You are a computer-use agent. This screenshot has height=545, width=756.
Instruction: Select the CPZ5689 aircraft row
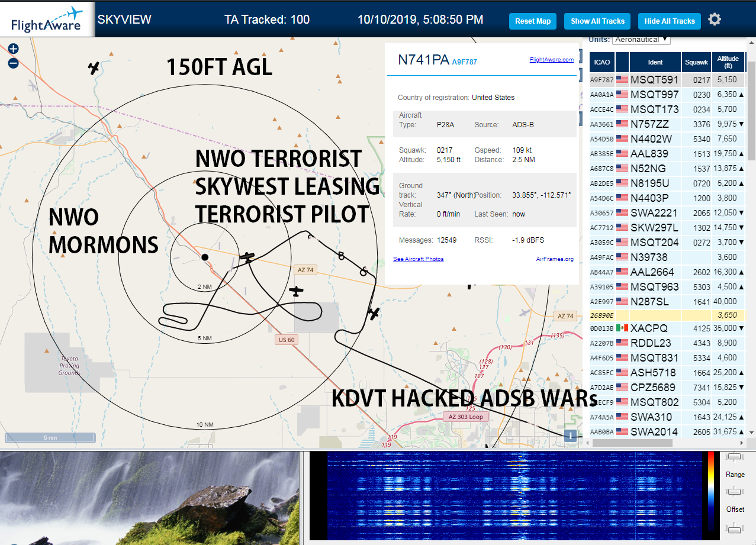point(667,387)
